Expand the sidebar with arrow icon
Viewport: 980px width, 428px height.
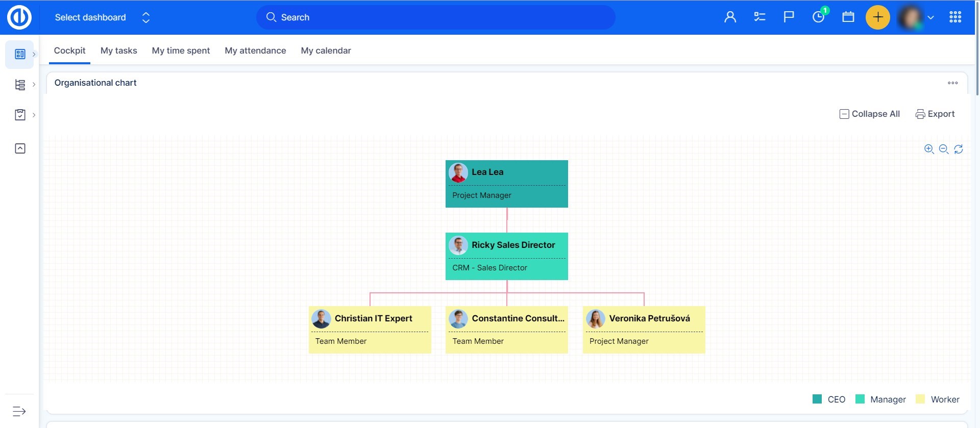(19, 411)
